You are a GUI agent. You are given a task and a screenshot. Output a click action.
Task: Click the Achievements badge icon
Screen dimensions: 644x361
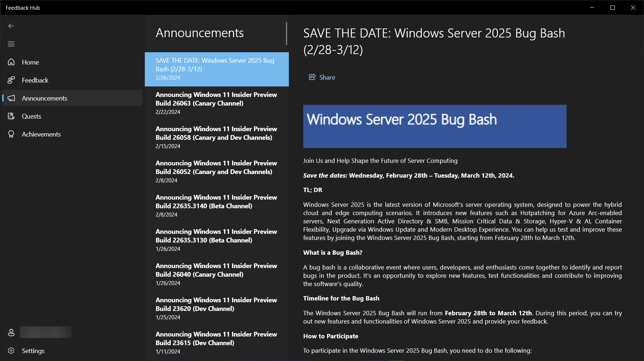point(11,134)
